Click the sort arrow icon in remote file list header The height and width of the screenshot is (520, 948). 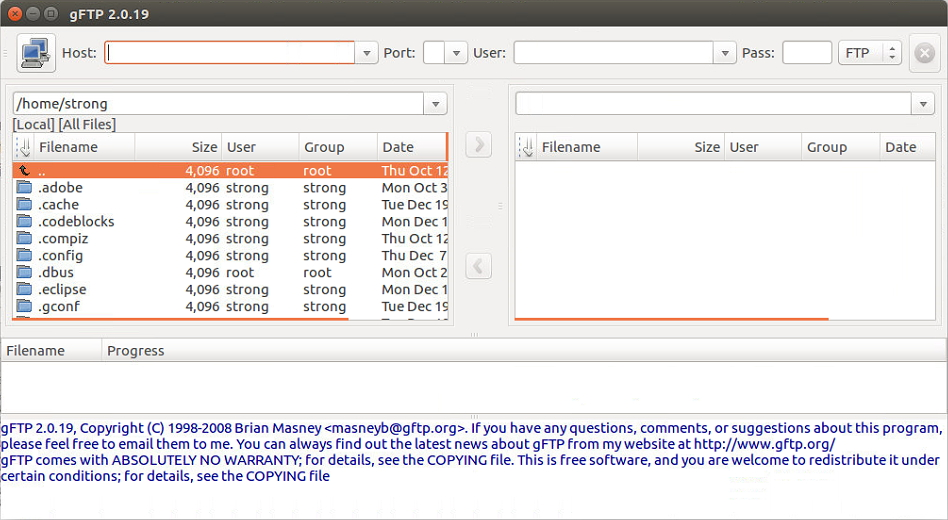(527, 147)
